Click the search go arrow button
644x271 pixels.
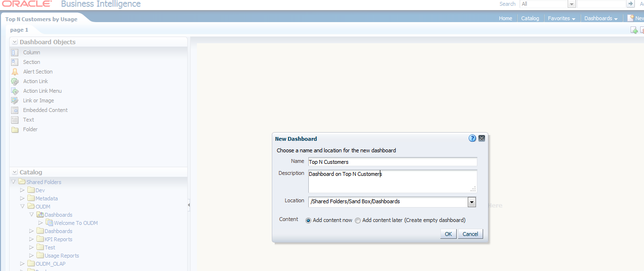pyautogui.click(x=631, y=4)
